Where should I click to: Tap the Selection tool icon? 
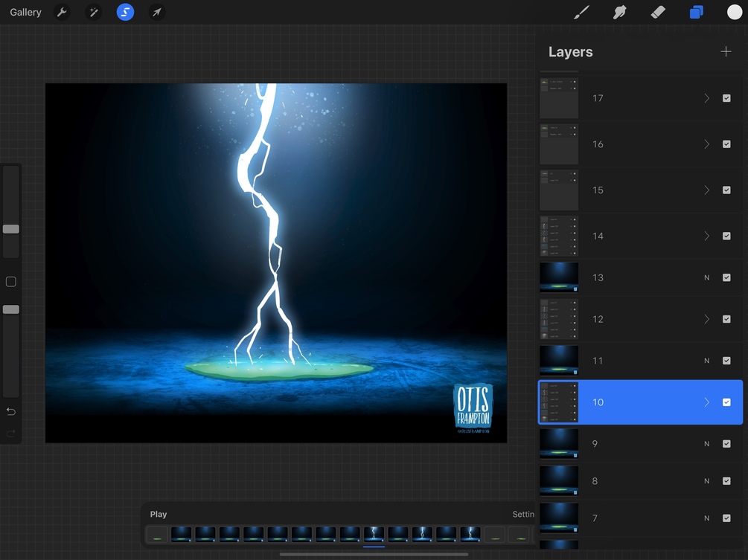[x=126, y=12]
